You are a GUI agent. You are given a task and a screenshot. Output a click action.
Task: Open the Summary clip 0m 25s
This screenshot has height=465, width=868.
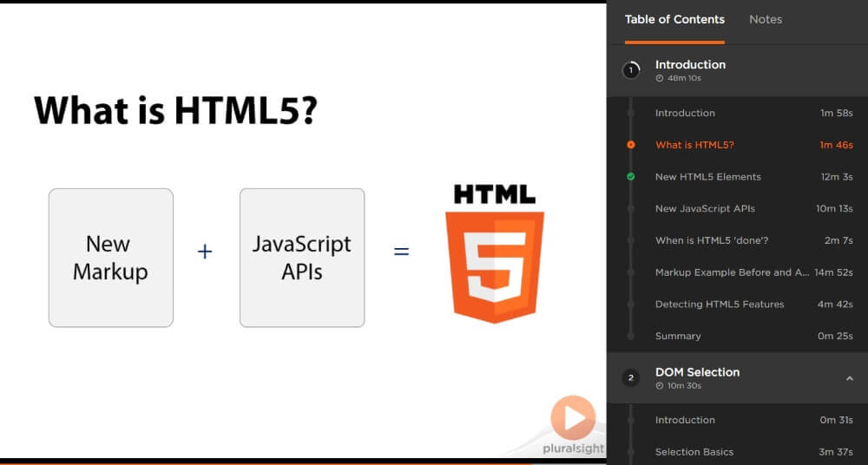coord(737,336)
